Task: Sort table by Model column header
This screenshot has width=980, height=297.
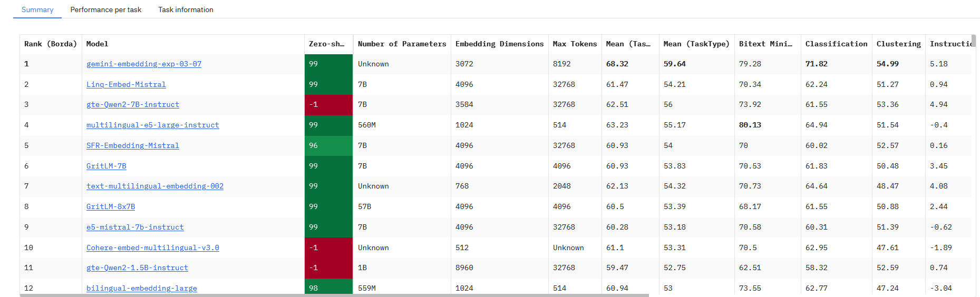Action: click(98, 44)
